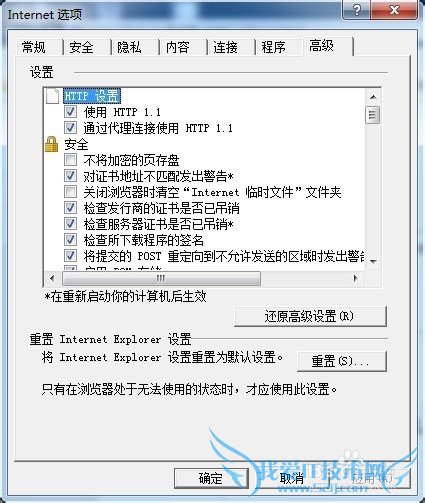425x503 pixels.
Task: Toggle the 使用 HTTP 1.1 checkbox
Action: tap(70, 112)
